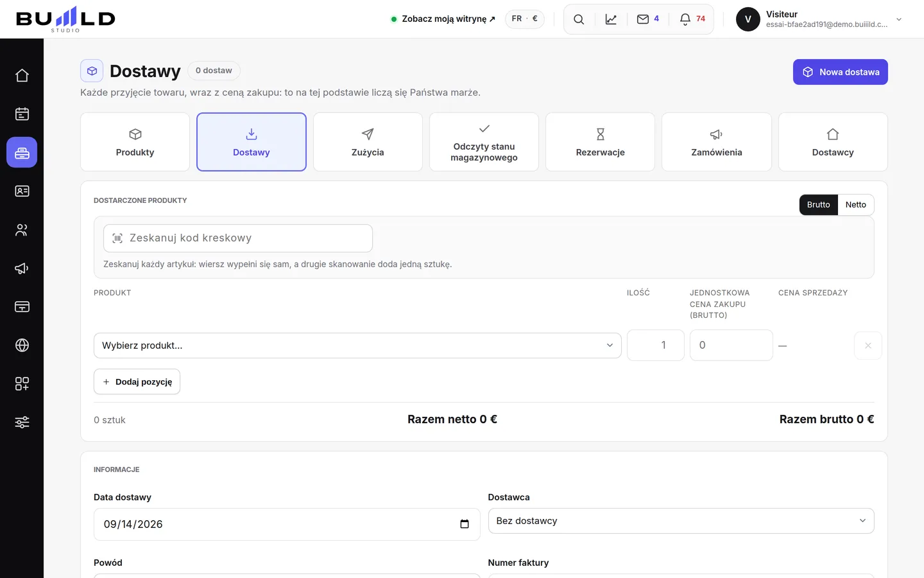
Task: Select the Dostawy tab
Action: pos(252,142)
